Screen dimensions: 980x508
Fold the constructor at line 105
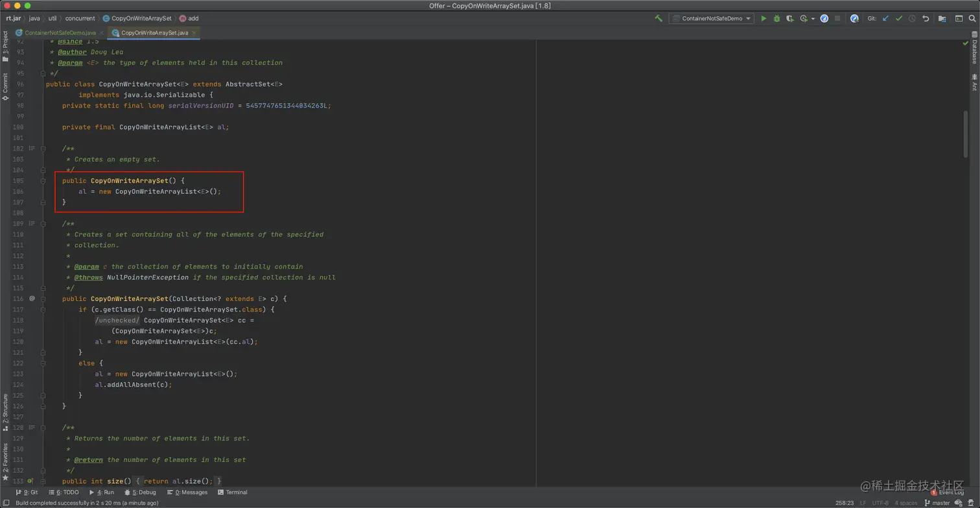(43, 180)
